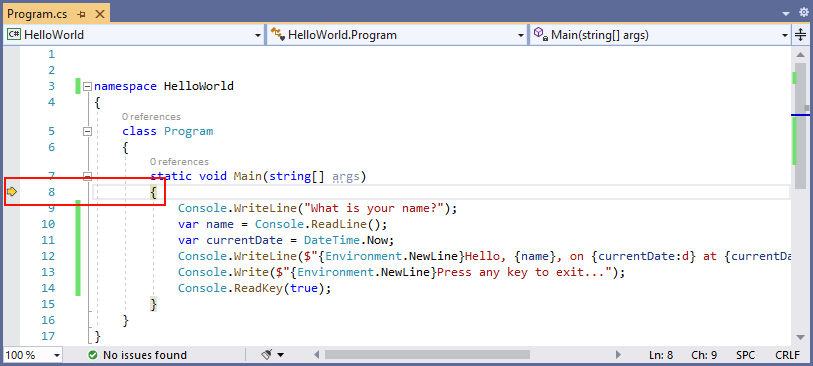Click the CRLF line ending indicator

coord(788,355)
